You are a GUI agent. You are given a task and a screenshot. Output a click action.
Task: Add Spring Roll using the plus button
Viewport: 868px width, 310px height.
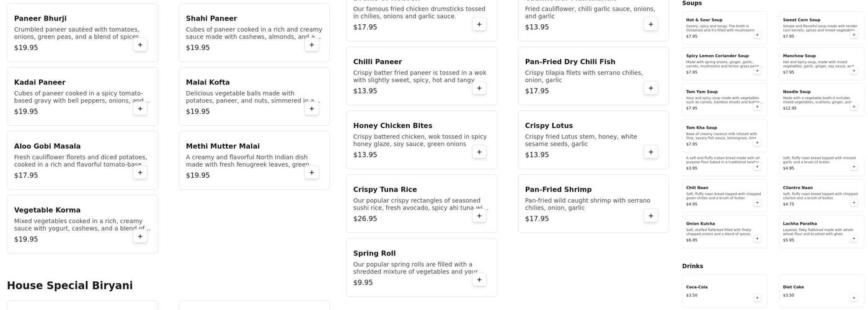[x=479, y=280]
